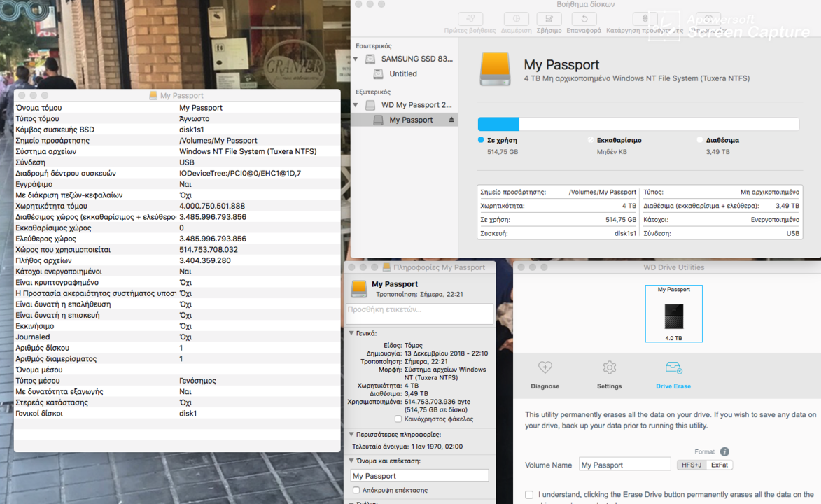Click the Μη αρχικοποιημένο value in Τύπος row

(x=770, y=192)
